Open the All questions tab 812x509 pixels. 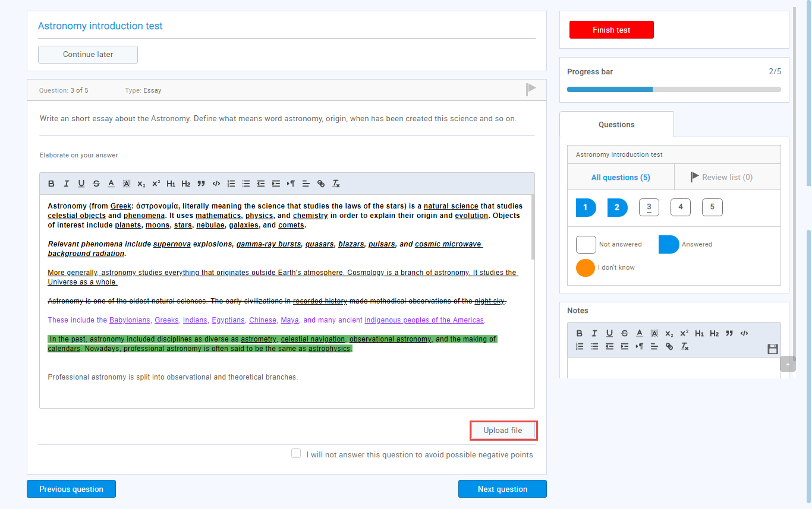621,177
